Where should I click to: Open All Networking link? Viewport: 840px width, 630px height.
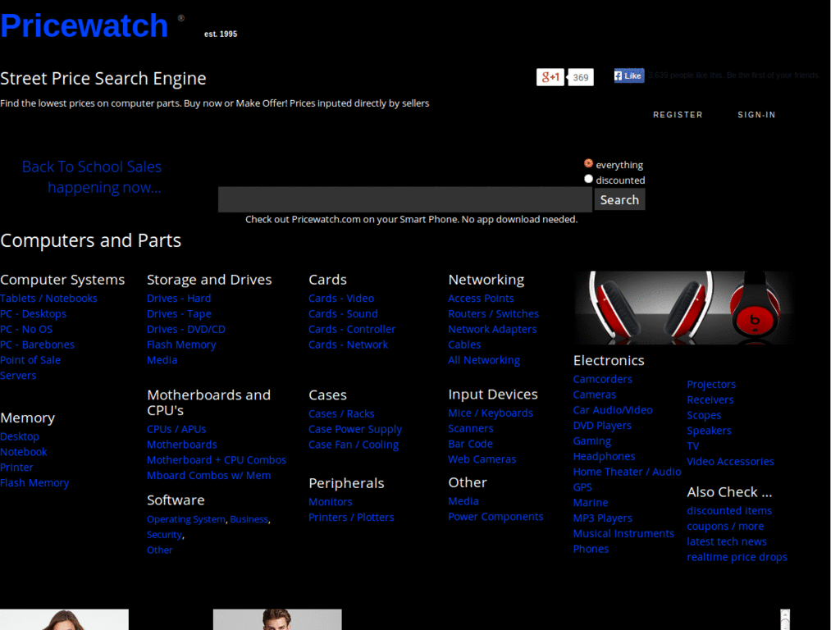click(484, 361)
